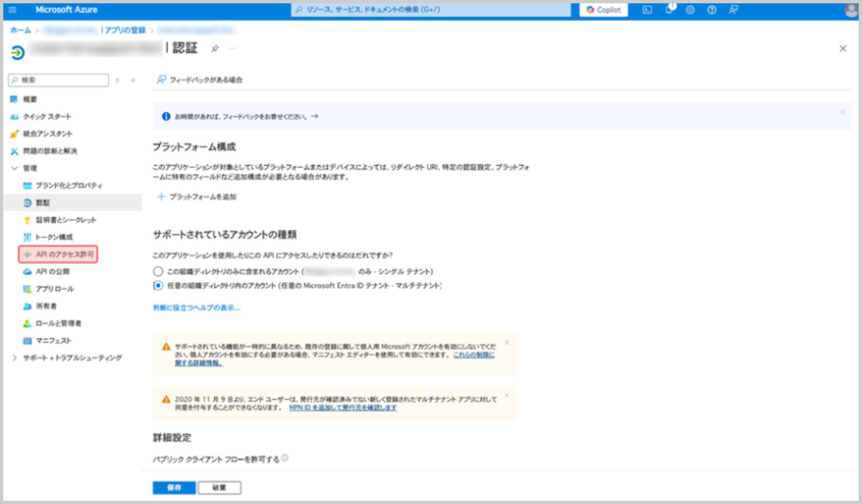
Task: Collapse the sidebar menu with double chevron
Action: 133,80
